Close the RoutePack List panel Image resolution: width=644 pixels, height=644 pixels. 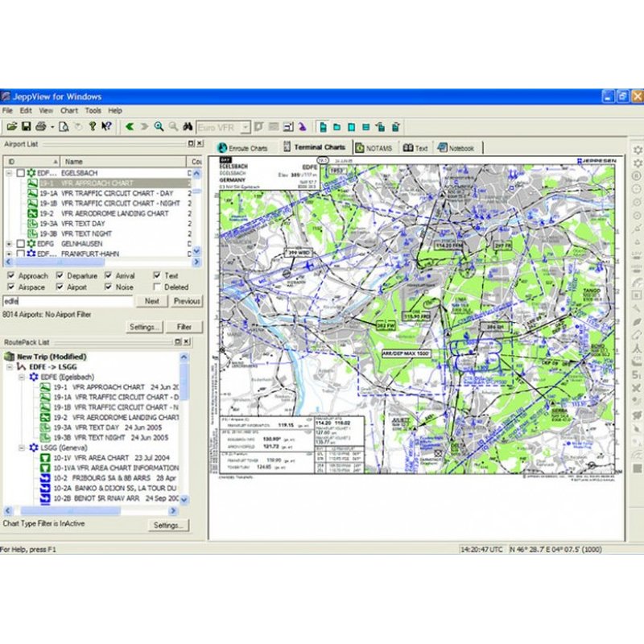(187, 341)
